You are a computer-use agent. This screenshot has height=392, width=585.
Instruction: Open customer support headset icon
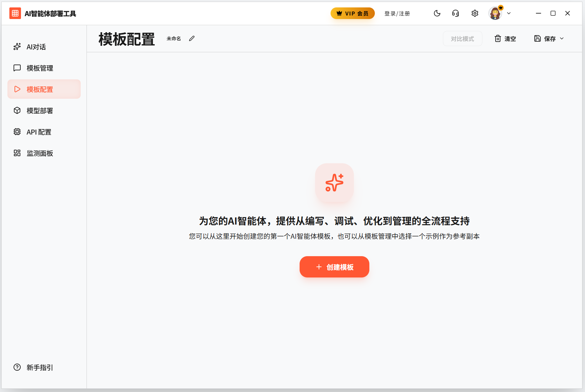pyautogui.click(x=456, y=13)
